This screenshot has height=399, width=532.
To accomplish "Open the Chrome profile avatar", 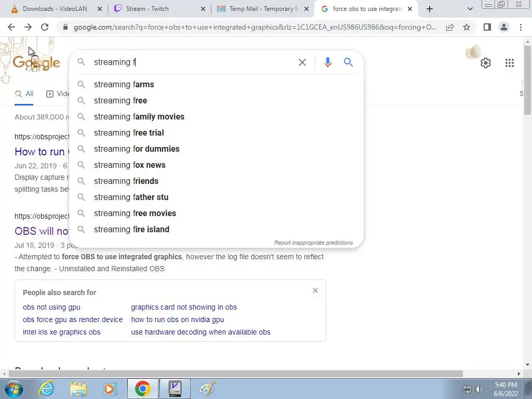I will pos(504,27).
